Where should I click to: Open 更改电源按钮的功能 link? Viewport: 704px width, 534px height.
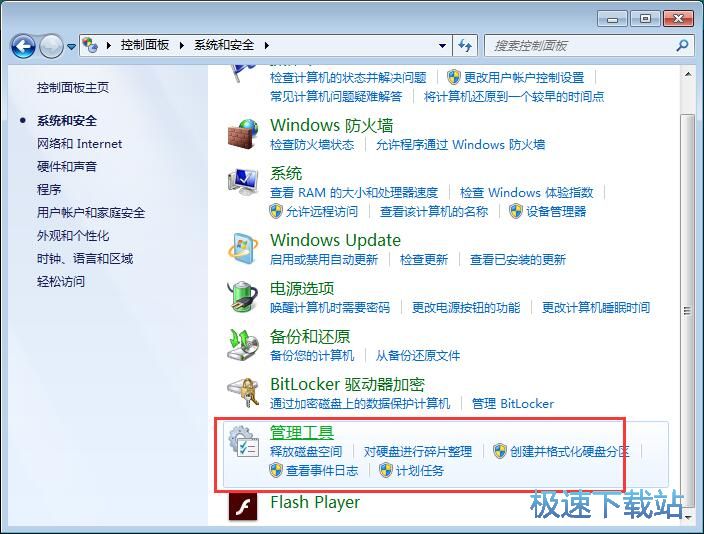[466, 308]
